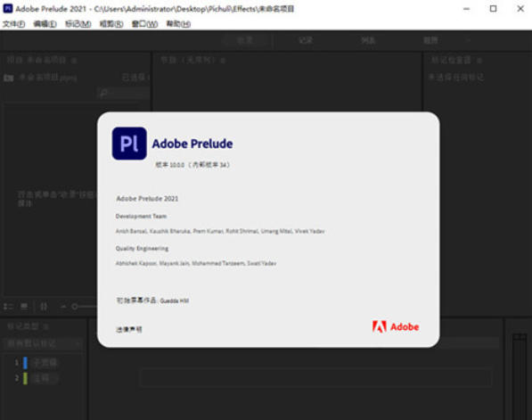
Task: Click the zoom-out mountain icon beside slider
Action: pyautogui.click(x=63, y=307)
